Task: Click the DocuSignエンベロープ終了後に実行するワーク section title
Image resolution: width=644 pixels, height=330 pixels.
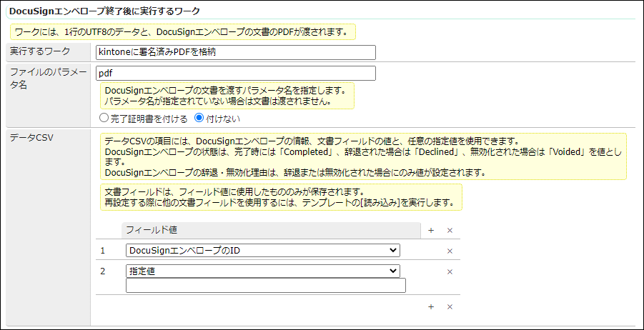Action: (104, 11)
